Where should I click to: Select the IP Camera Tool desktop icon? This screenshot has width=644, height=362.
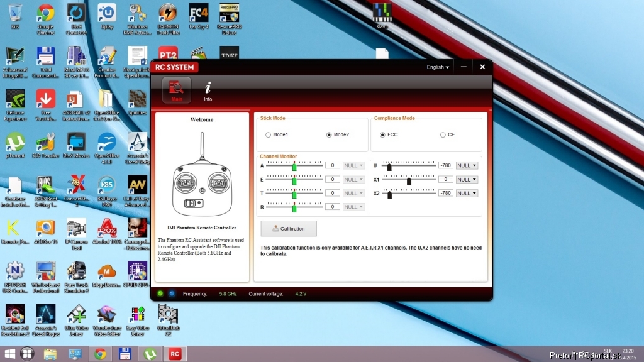[76, 235]
